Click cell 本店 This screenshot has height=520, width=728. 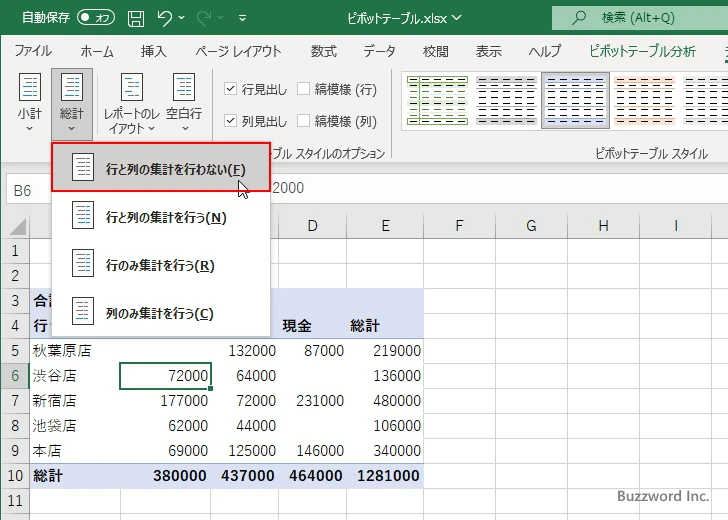[x=75, y=451]
